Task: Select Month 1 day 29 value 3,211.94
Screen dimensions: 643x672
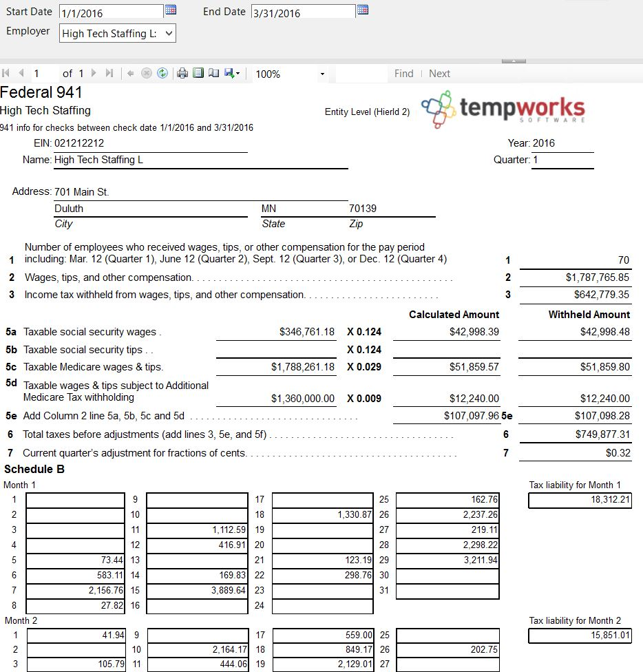Action: pyautogui.click(x=481, y=560)
